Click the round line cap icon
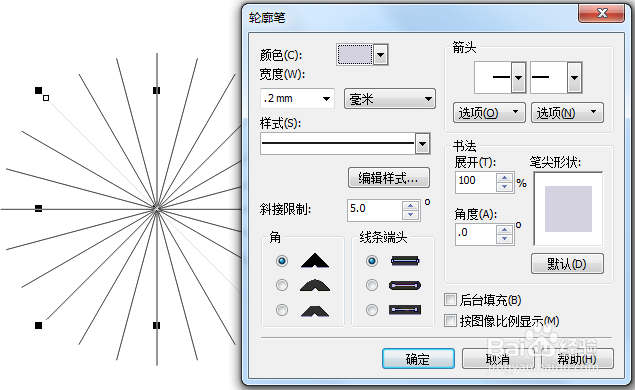Viewport: 635px width, 390px height. tap(405, 286)
